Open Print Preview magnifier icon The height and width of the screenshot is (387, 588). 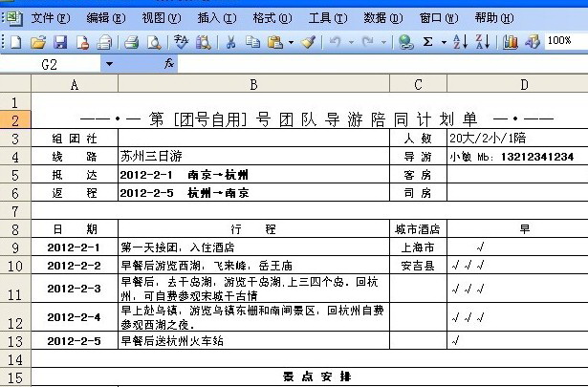pyautogui.click(x=154, y=42)
